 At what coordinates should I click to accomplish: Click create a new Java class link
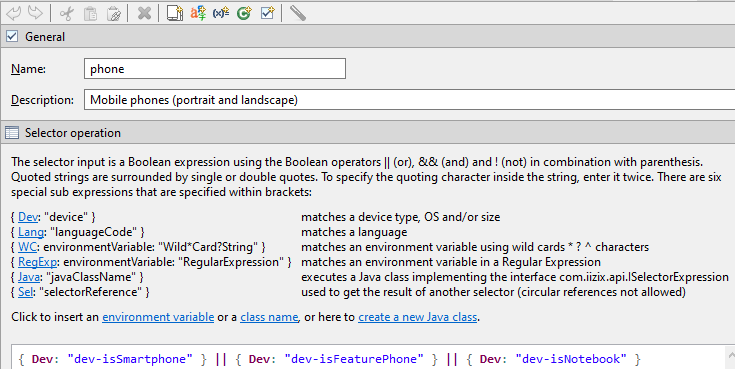pyautogui.click(x=418, y=317)
